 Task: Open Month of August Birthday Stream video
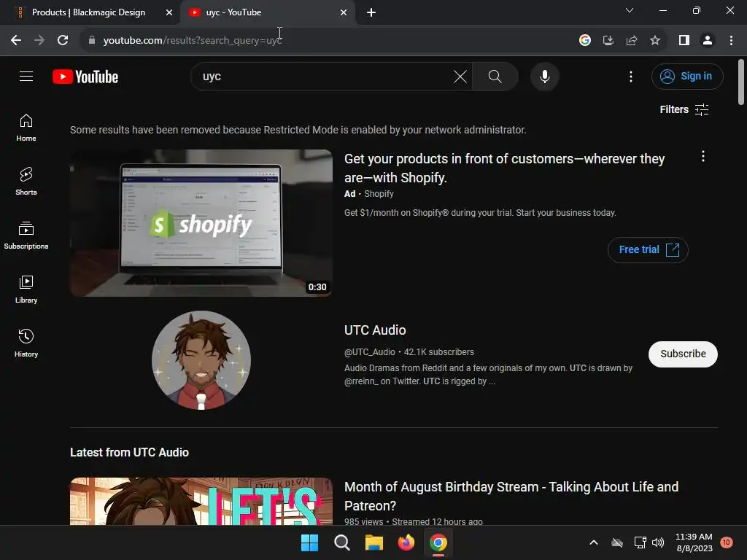pos(511,496)
